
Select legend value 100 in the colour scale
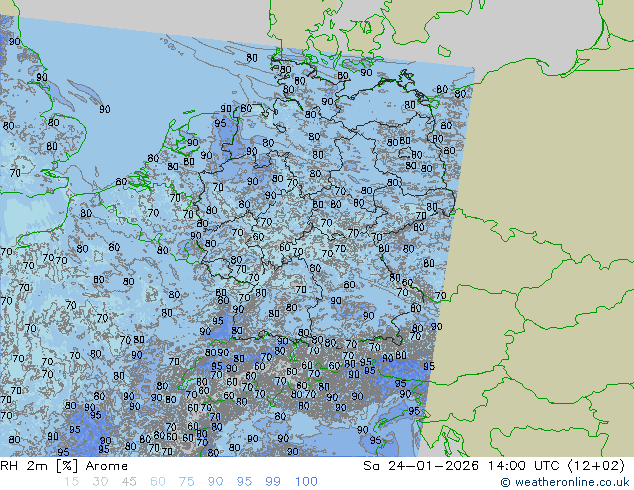click(306, 482)
